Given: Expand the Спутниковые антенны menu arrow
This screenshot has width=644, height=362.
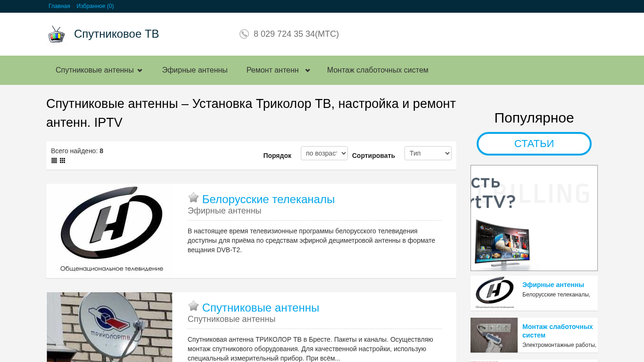Looking at the screenshot, I should [x=140, y=71].
